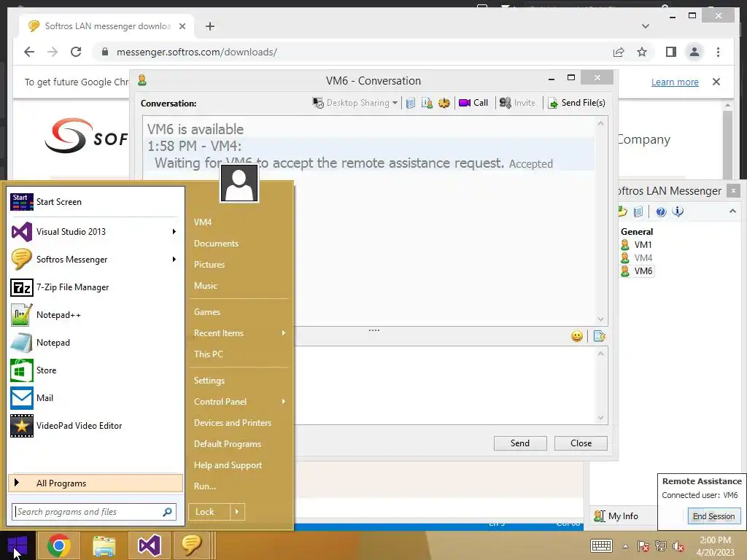Click the quick message template icon beside smiley

(x=600, y=336)
